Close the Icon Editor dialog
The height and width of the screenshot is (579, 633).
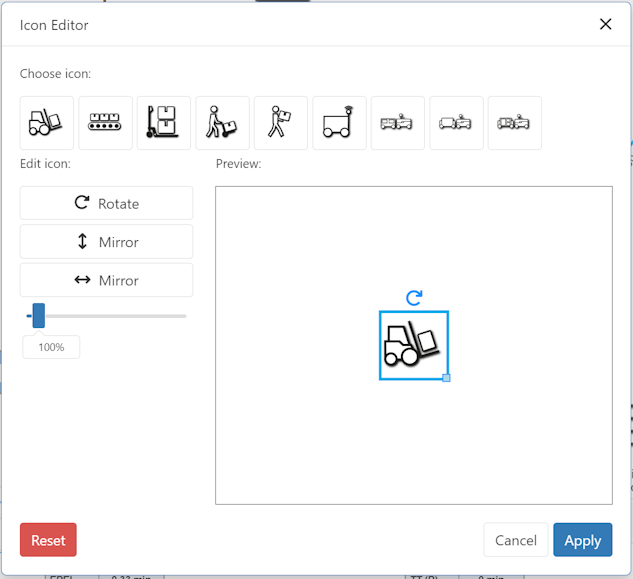pos(606,24)
